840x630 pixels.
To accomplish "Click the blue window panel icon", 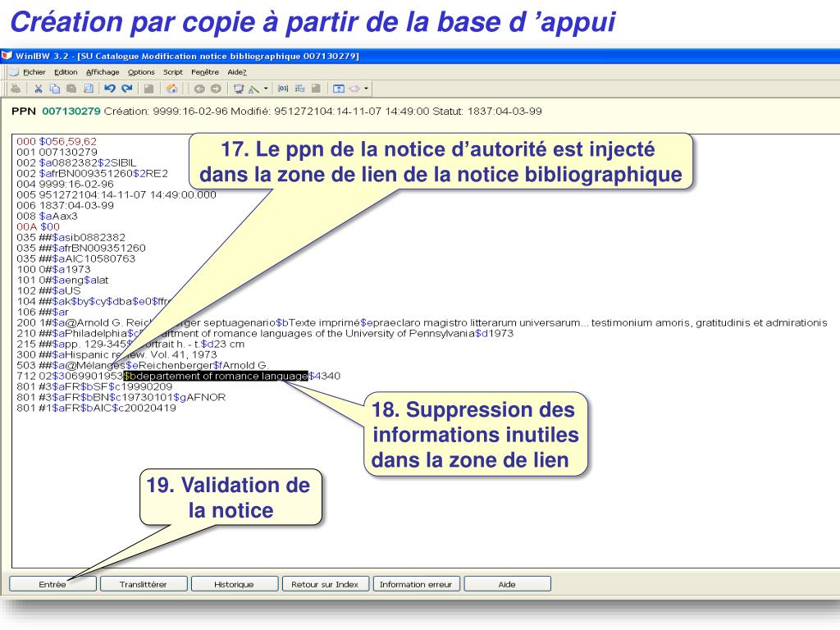I will (339, 89).
